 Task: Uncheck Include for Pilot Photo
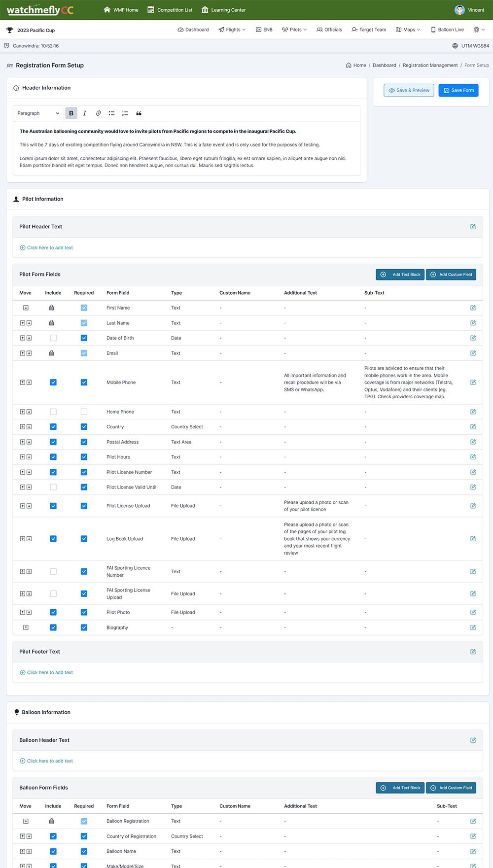(53, 612)
